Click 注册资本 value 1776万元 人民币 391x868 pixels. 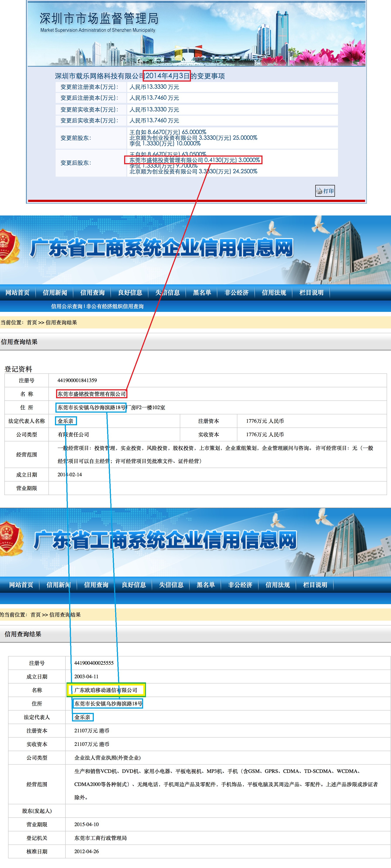[x=265, y=421]
